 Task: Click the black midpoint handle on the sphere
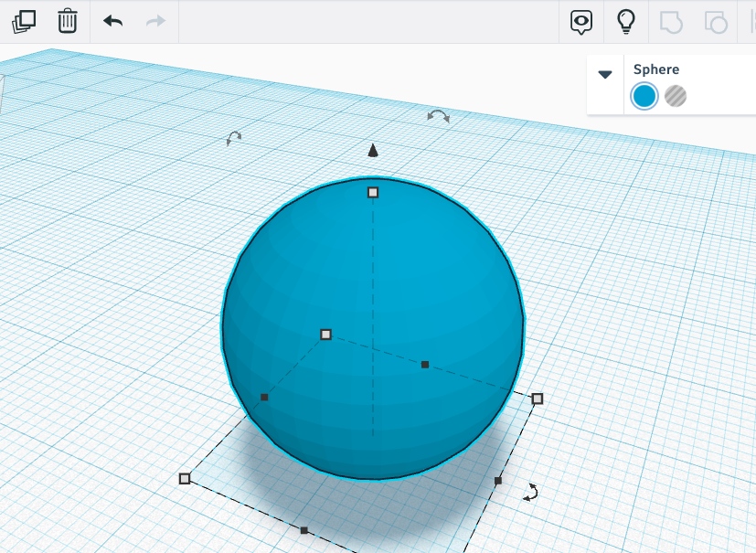point(424,365)
